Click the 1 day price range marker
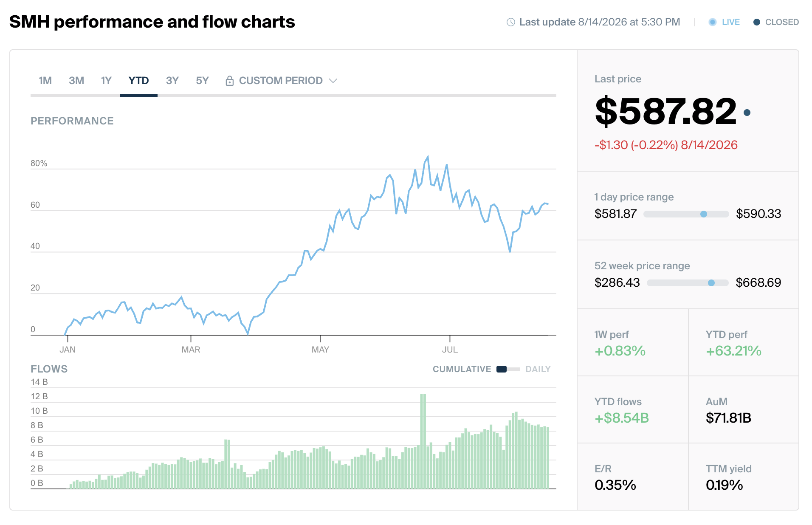Viewport: 812px width, 525px height. coord(704,214)
